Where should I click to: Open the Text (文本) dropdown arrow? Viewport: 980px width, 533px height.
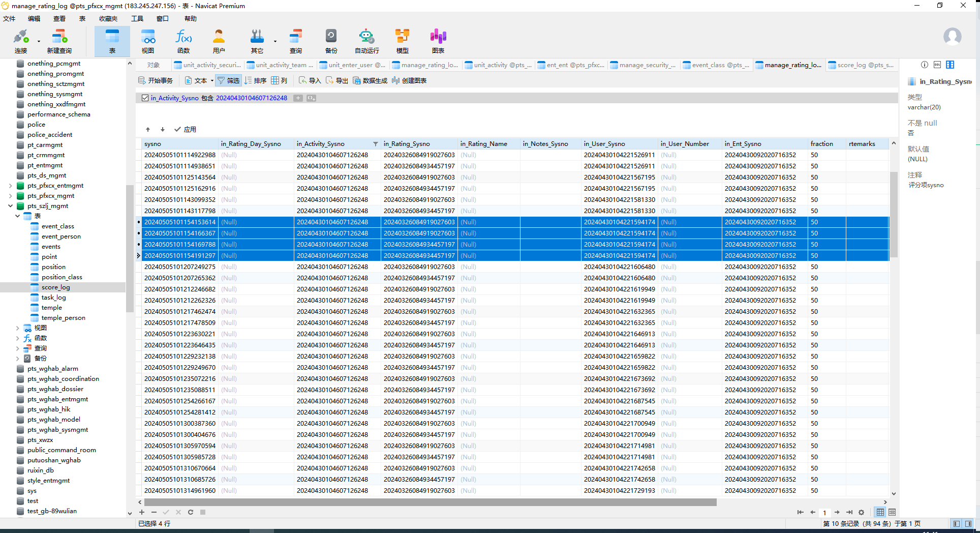pos(212,80)
